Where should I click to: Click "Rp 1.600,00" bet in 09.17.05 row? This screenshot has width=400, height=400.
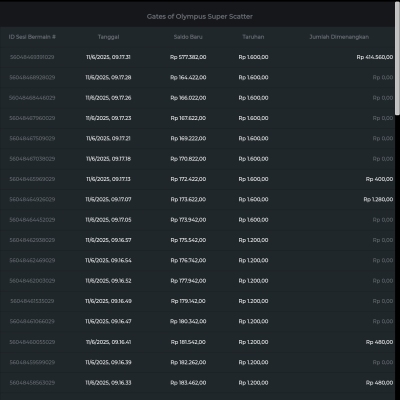pos(253,220)
